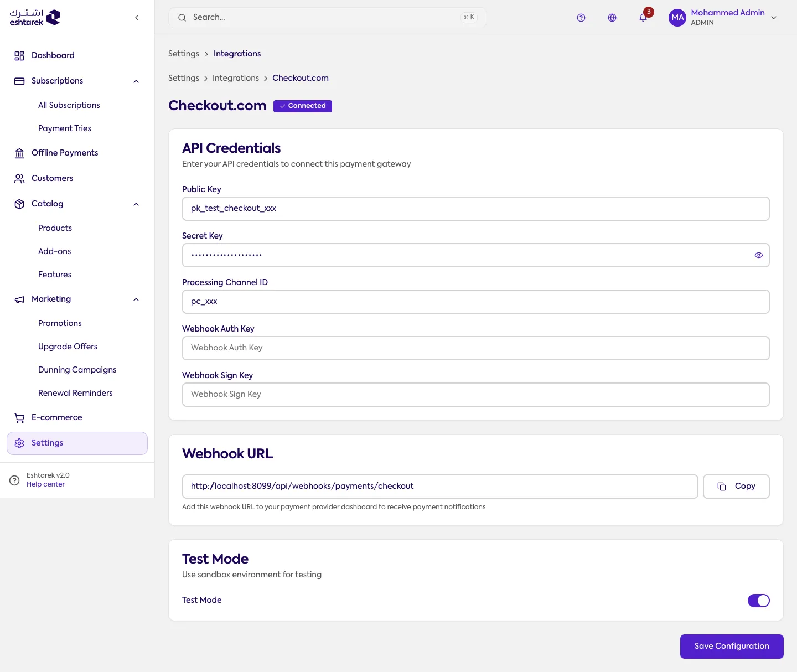
Task: Click the 'Eshtarek v2.0' version text
Action: click(48, 475)
